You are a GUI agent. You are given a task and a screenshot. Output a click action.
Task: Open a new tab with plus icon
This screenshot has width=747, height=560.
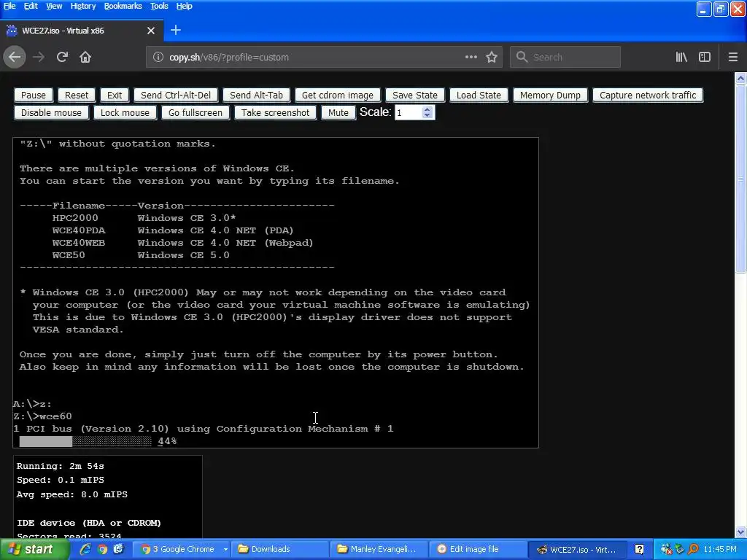click(x=176, y=30)
